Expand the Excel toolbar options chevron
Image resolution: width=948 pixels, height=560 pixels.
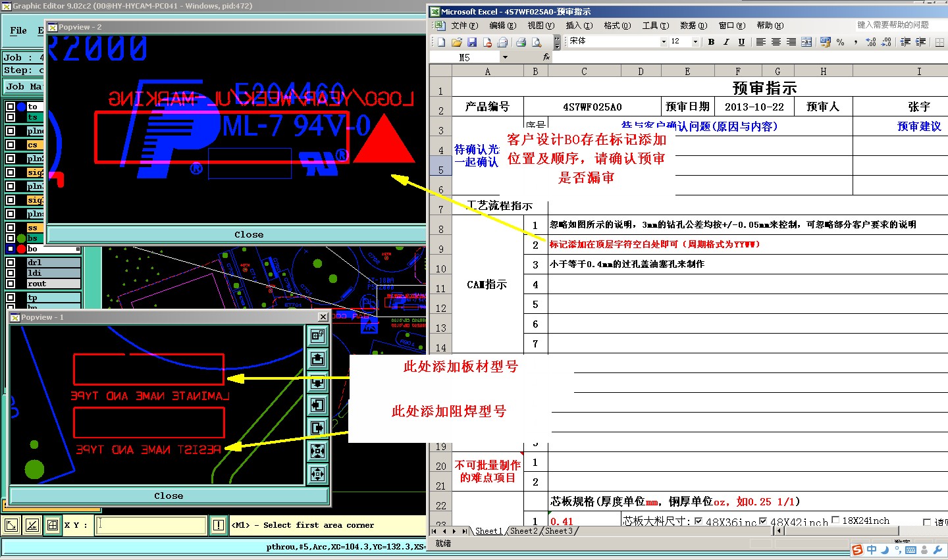tap(557, 42)
